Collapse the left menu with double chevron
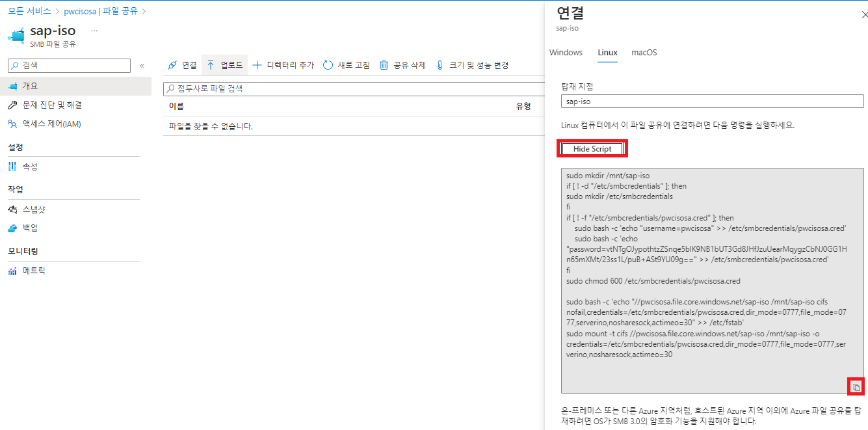 (x=142, y=66)
